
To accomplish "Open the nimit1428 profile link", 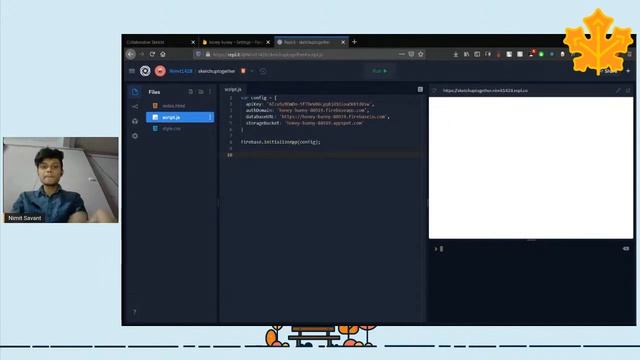I will click(181, 71).
